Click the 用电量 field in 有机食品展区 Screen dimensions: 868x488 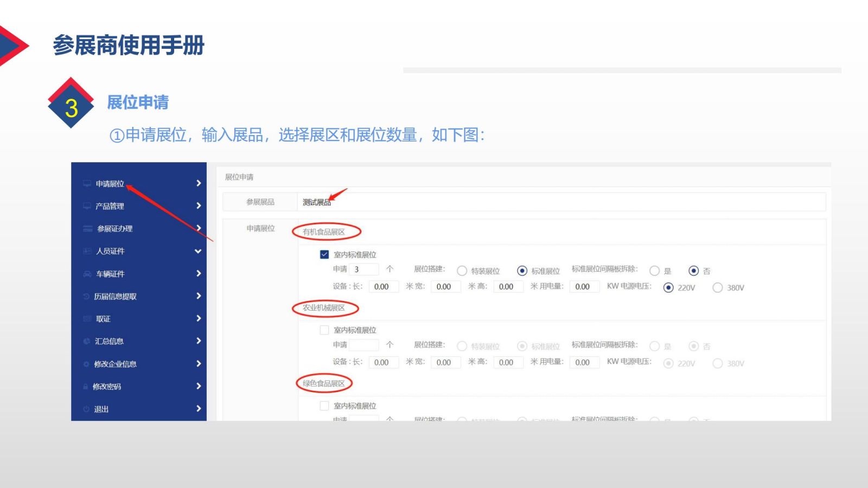pyautogui.click(x=584, y=286)
